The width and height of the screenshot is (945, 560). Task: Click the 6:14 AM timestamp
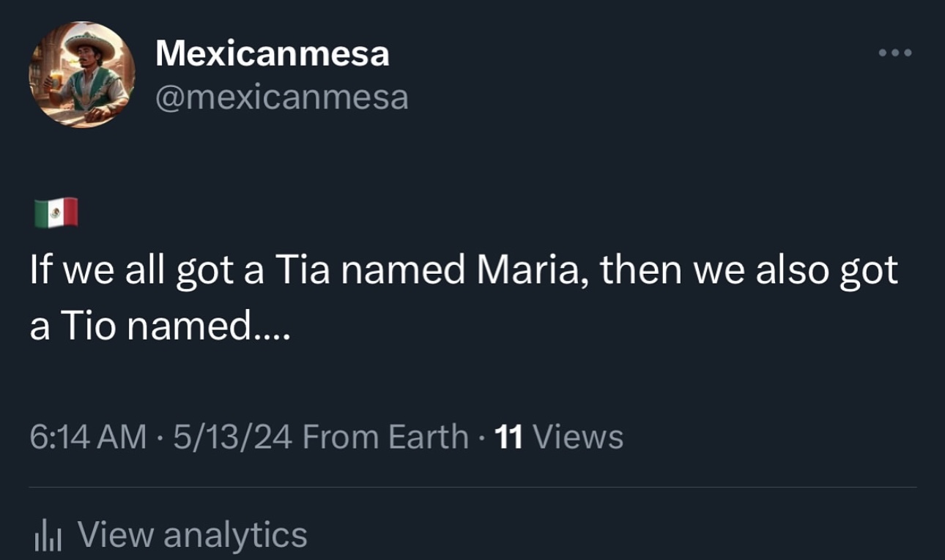pyautogui.click(x=88, y=437)
